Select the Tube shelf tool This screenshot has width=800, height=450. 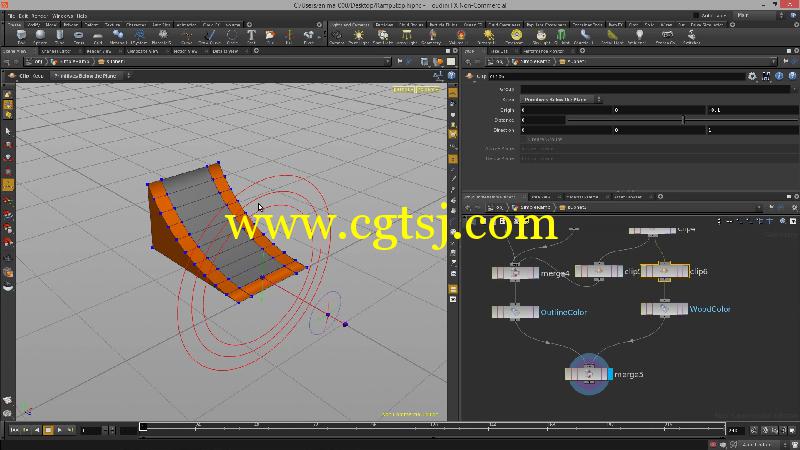point(59,36)
